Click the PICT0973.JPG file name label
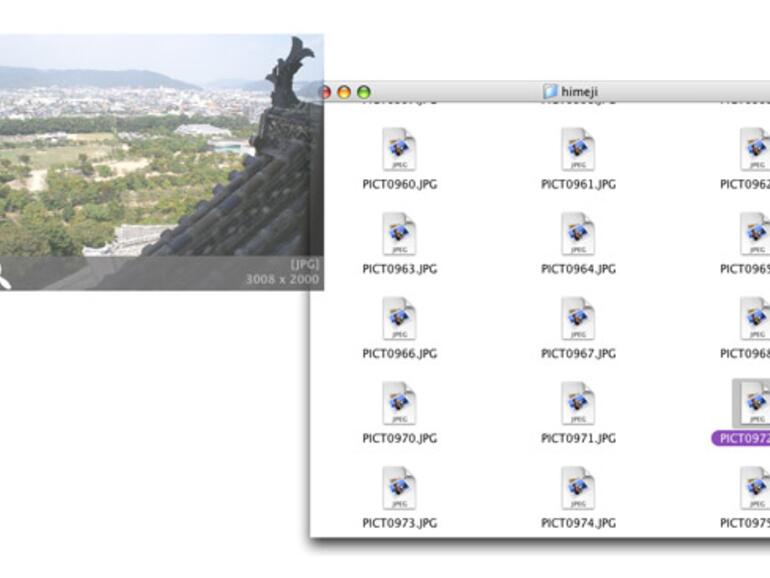 pyautogui.click(x=399, y=523)
